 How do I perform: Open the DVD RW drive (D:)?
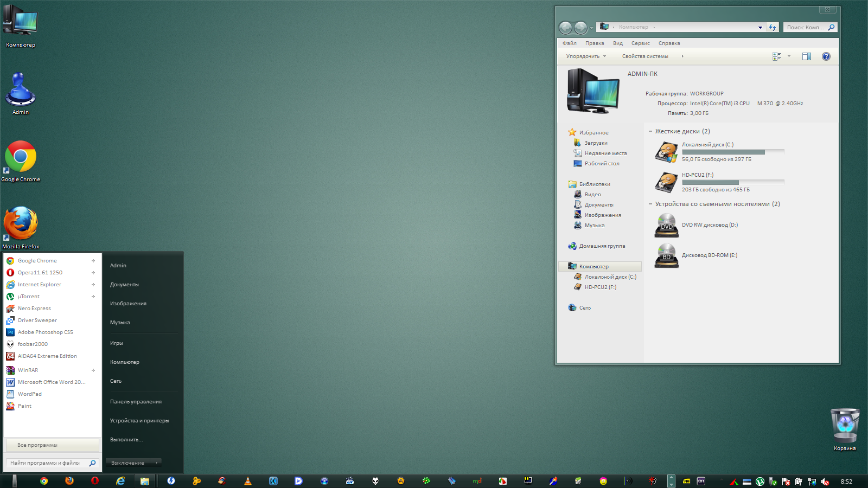click(x=666, y=226)
